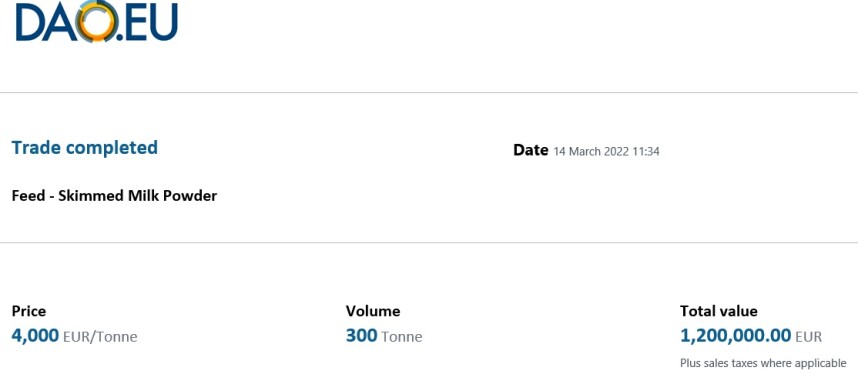Viewport: 858px width, 374px height.
Task: Select the 1,200,000.00 total amount
Action: pyautogui.click(x=735, y=335)
